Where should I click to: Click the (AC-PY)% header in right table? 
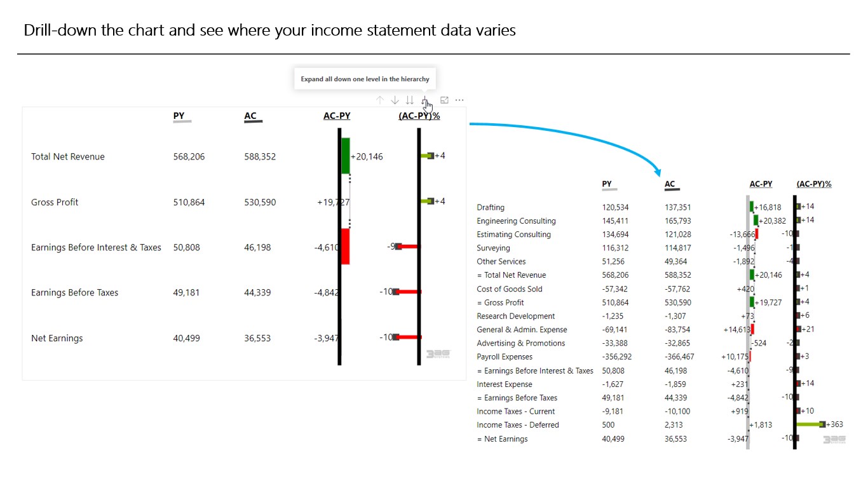click(x=814, y=184)
